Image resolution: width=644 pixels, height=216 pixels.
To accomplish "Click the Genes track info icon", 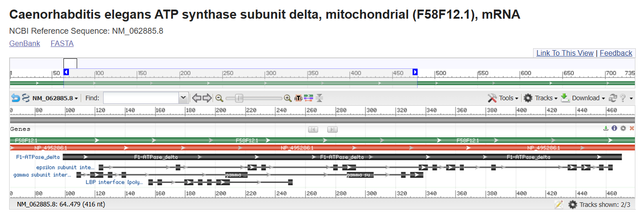I will click(x=614, y=129).
